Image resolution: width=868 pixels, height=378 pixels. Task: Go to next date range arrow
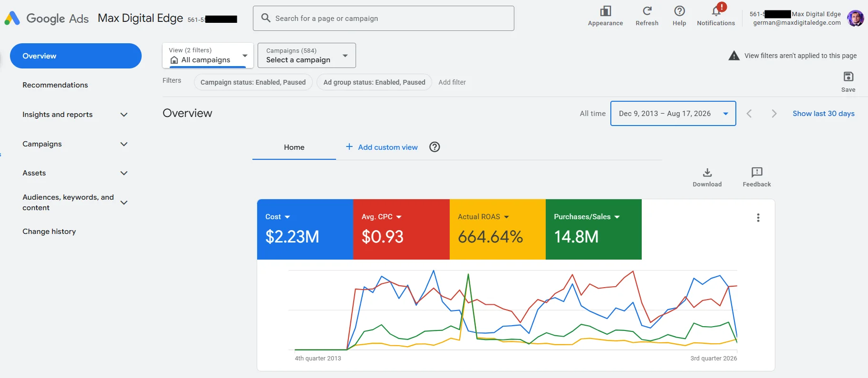coord(774,114)
